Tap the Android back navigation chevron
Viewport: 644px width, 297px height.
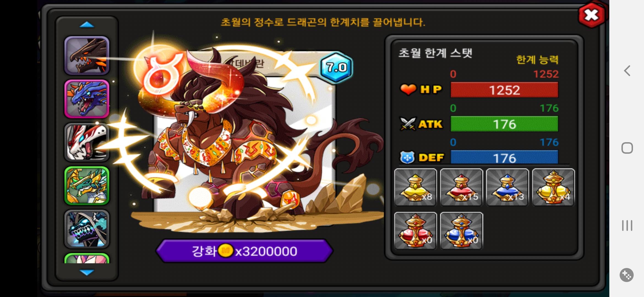[627, 71]
